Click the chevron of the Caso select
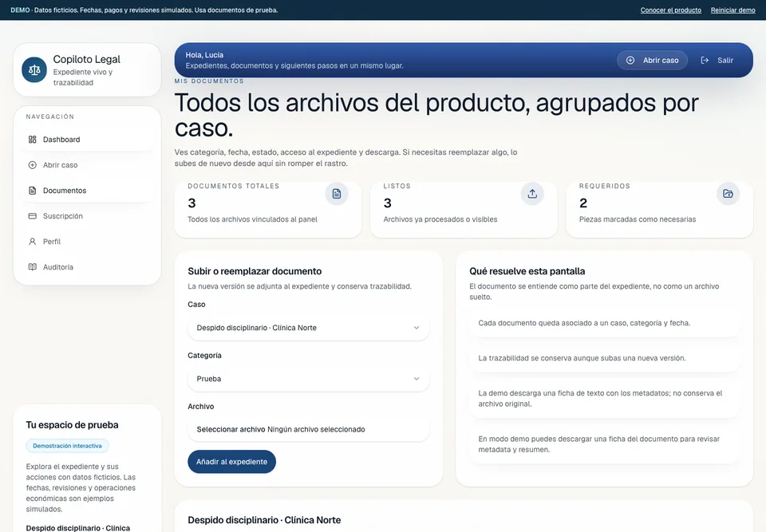Image resolution: width=766 pixels, height=532 pixels. (417, 328)
